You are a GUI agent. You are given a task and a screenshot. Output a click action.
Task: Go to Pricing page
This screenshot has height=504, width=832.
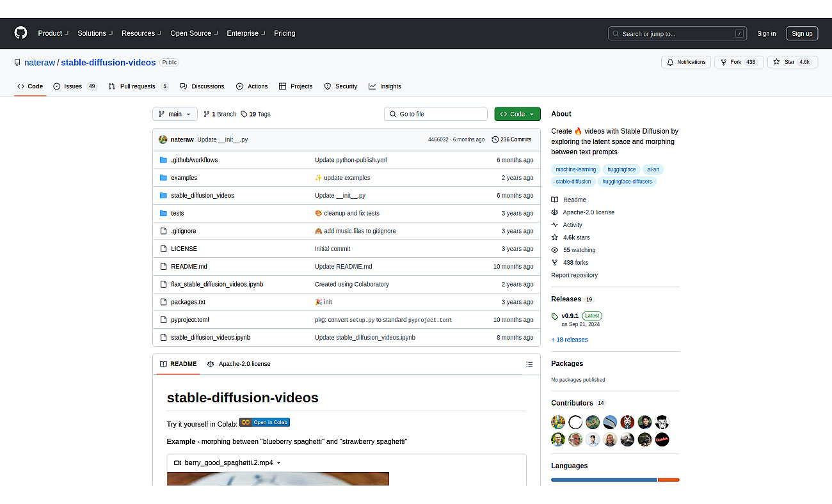285,33
